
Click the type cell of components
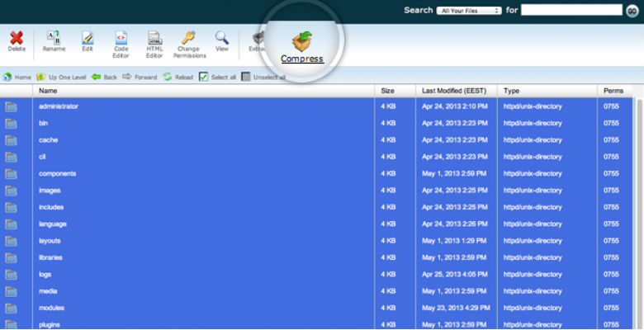(533, 173)
